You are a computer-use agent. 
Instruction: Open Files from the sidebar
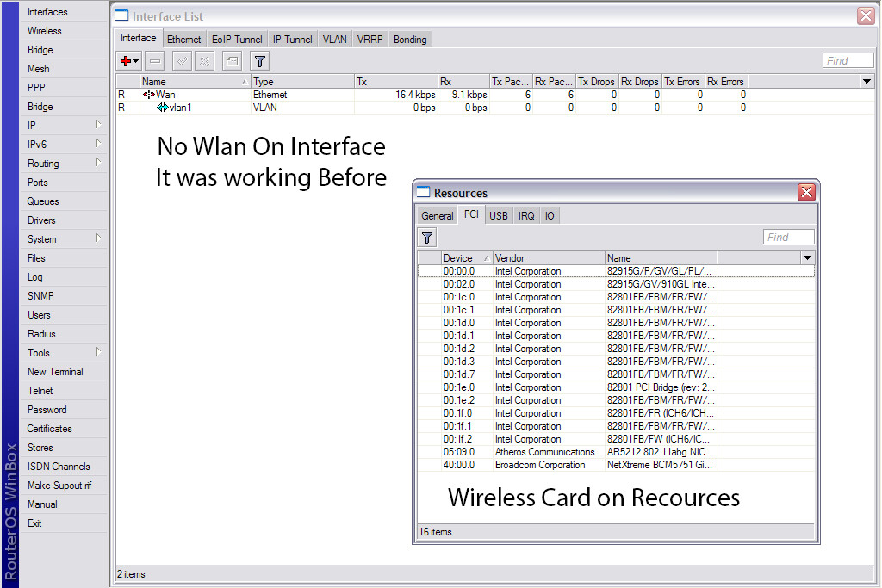click(64, 258)
